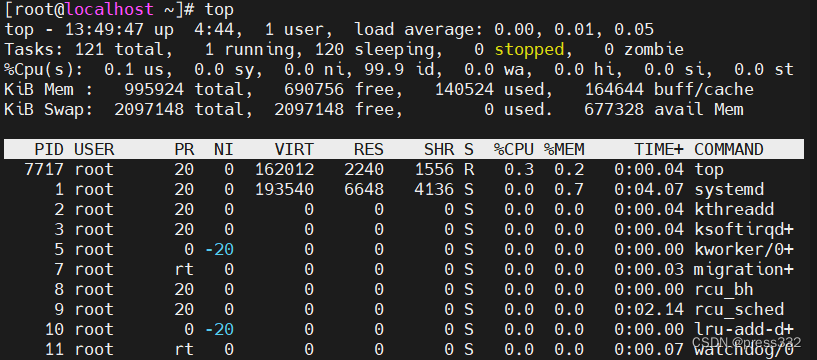The image size is (817, 360).
Task: Click the VIRT value 162012
Action: [284, 169]
